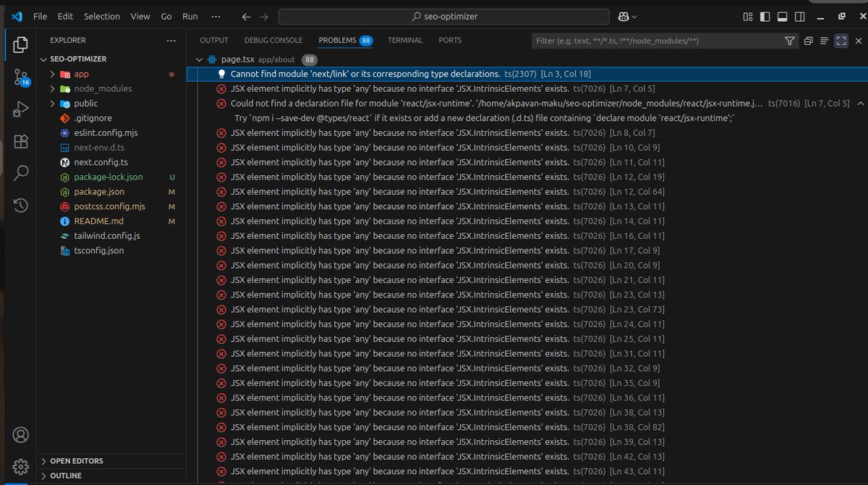The width and height of the screenshot is (868, 485).
Task: Select the Problems tab
Action: point(345,41)
